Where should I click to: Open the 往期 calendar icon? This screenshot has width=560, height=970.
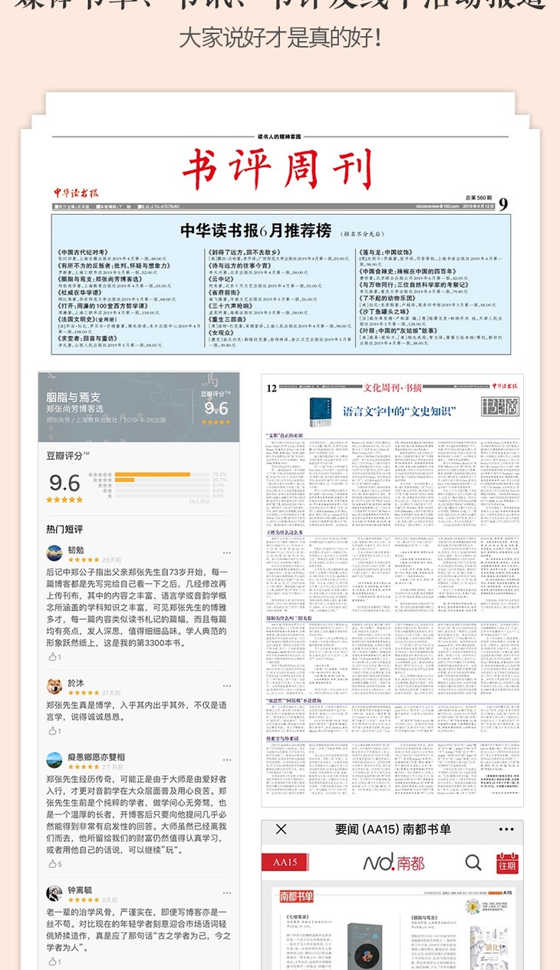[506, 863]
